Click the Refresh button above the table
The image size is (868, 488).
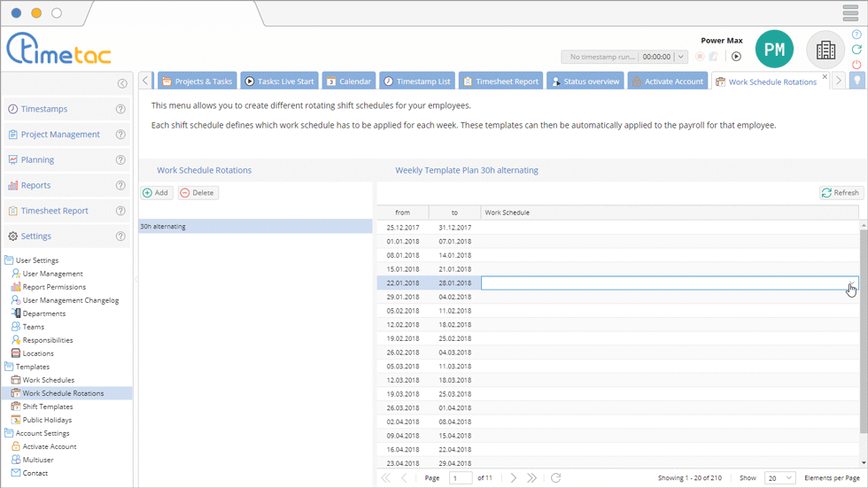tap(841, 192)
